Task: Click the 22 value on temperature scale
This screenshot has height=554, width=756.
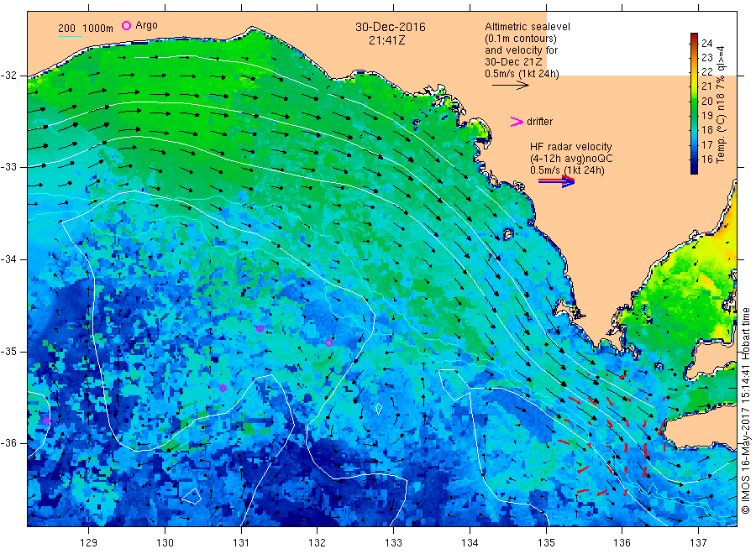Action: [706, 72]
